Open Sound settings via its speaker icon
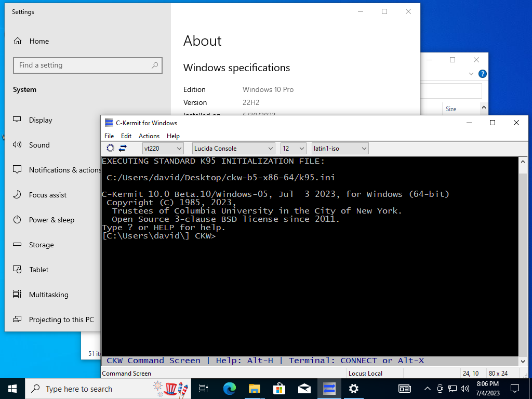Viewport: 532px width, 399px height. coord(17,145)
